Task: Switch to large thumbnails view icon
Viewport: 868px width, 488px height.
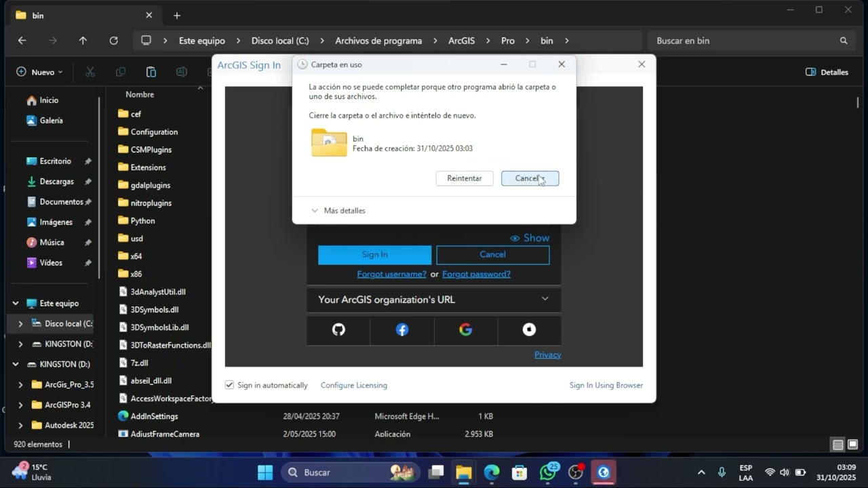Action: pos(853,445)
